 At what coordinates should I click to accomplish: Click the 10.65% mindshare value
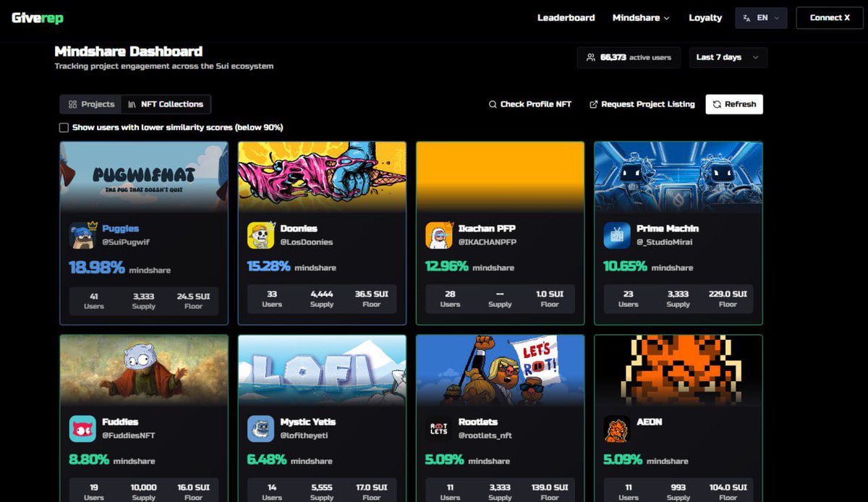coord(625,266)
